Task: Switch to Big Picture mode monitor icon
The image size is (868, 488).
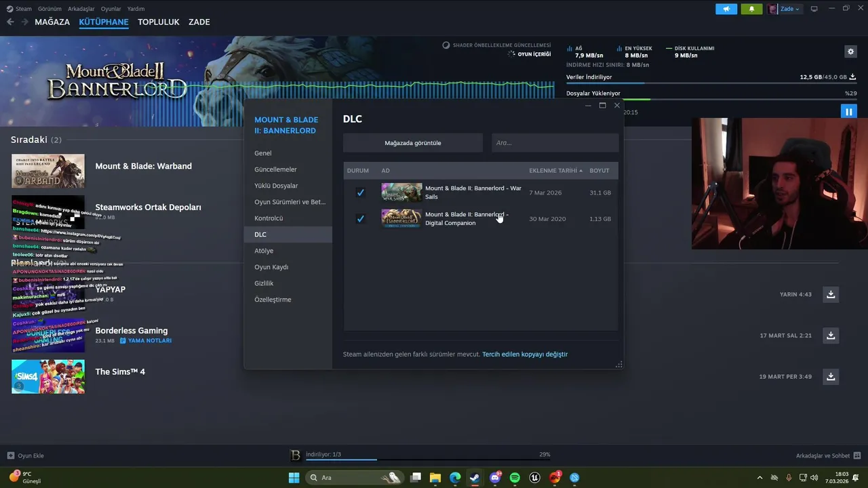Action: 814,9
